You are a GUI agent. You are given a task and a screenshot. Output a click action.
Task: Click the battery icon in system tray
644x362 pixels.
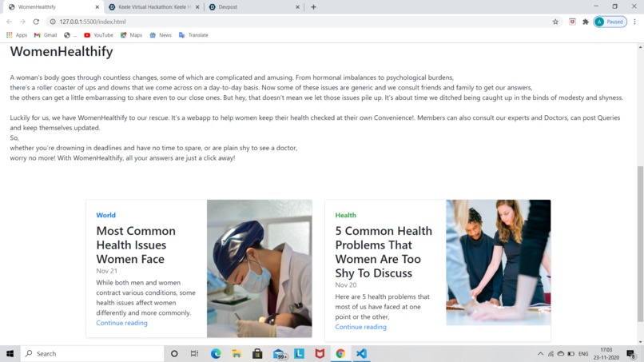tap(571, 354)
